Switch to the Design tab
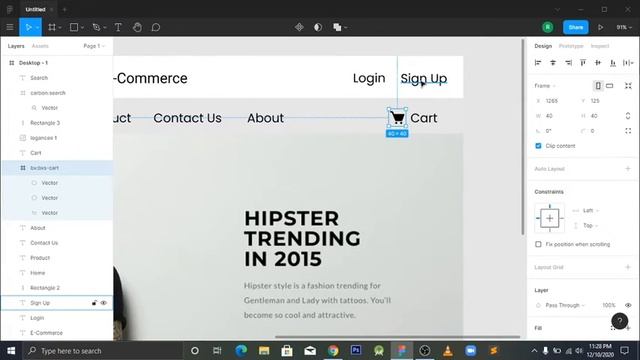640x360 pixels. (543, 46)
